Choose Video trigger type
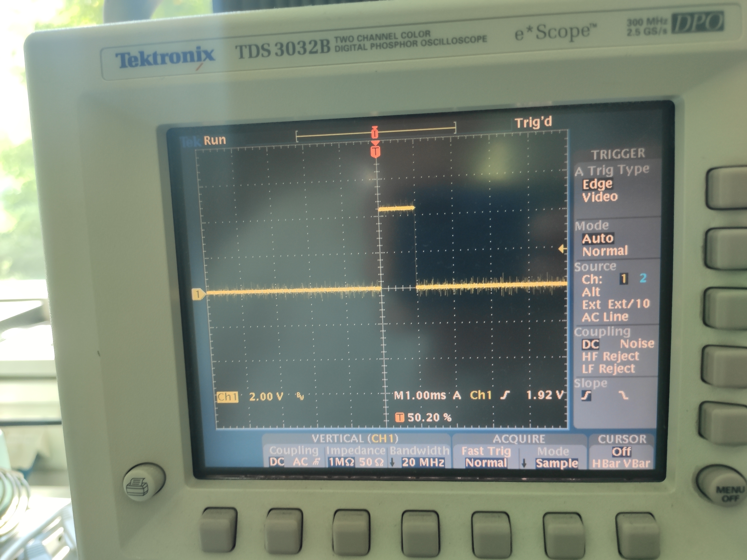747x560 pixels. coord(600,197)
